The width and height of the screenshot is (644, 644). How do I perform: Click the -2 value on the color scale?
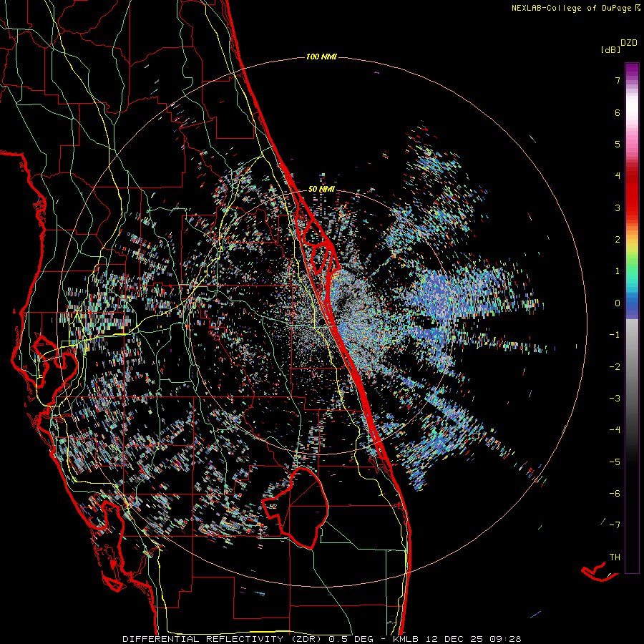click(615, 366)
